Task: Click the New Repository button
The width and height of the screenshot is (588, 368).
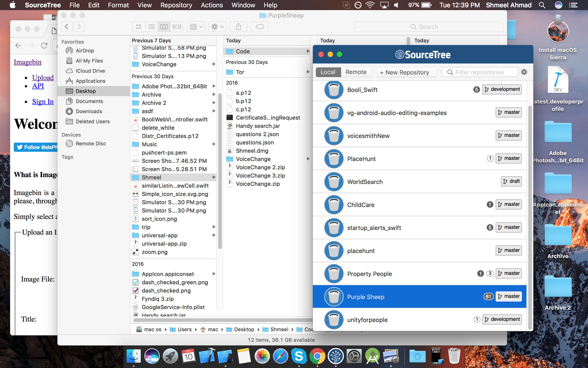Action: coord(406,72)
